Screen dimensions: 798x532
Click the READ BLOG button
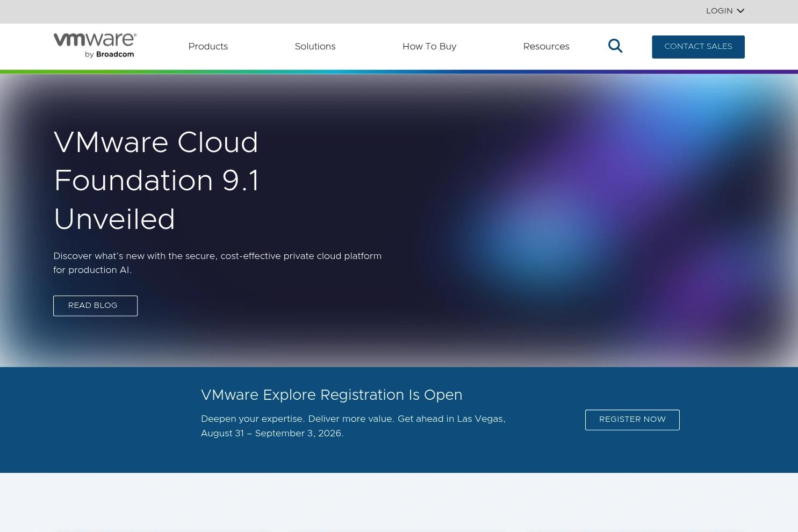coord(95,306)
